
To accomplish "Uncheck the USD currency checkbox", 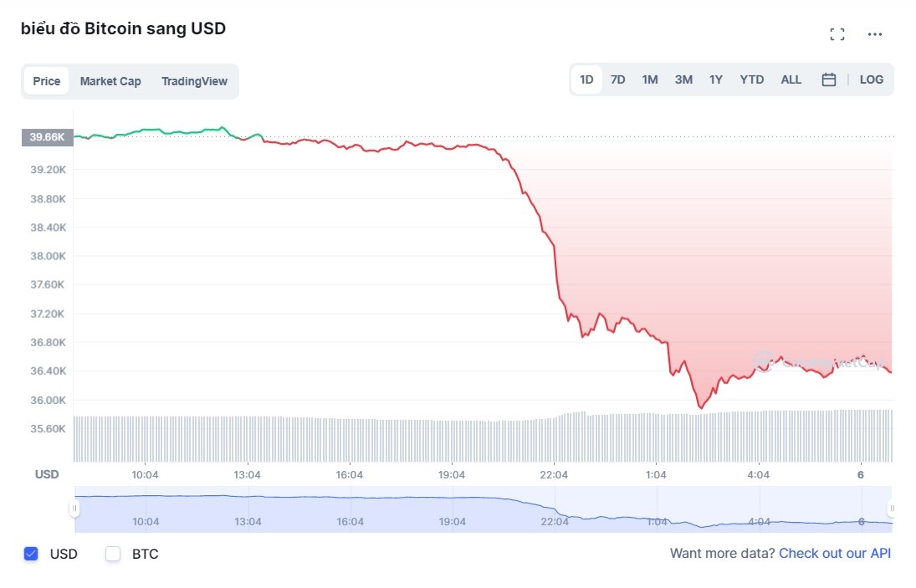I will [31, 554].
